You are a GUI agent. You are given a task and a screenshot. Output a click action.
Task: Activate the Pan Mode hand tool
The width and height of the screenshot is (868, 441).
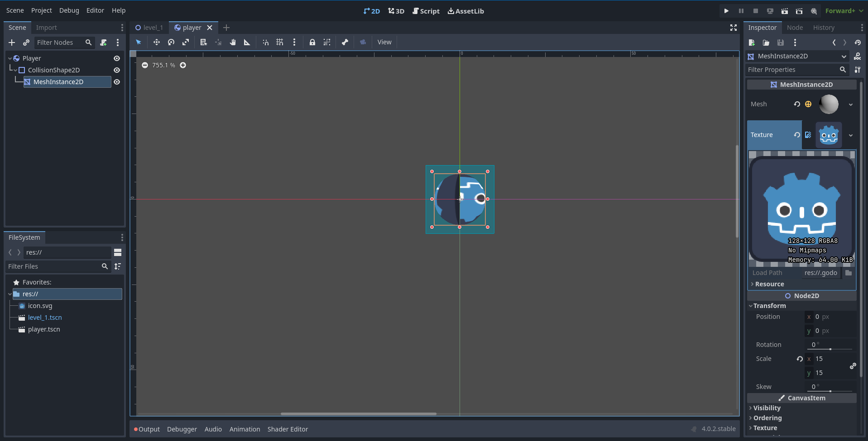233,42
